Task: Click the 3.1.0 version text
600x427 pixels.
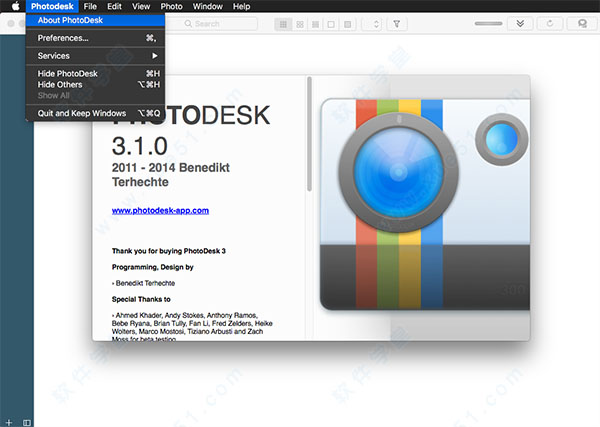Action: click(x=140, y=146)
